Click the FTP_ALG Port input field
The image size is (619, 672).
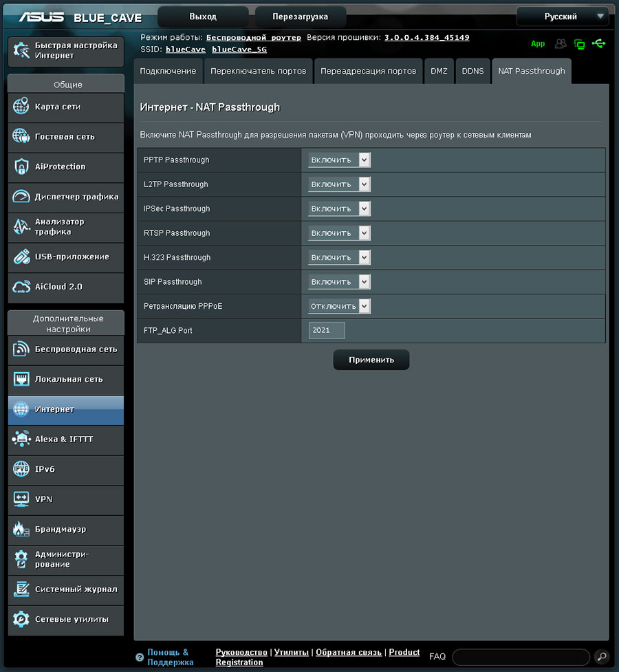(x=327, y=330)
